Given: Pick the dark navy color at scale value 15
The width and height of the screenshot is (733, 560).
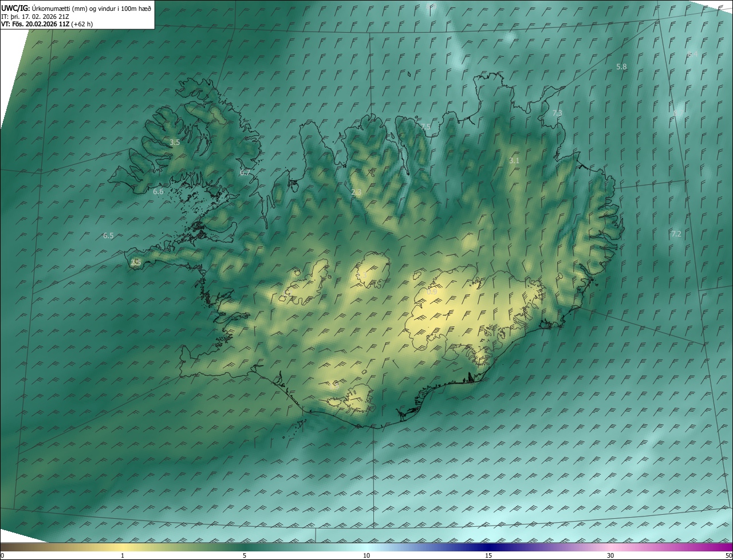Looking at the screenshot, I should tap(488, 547).
